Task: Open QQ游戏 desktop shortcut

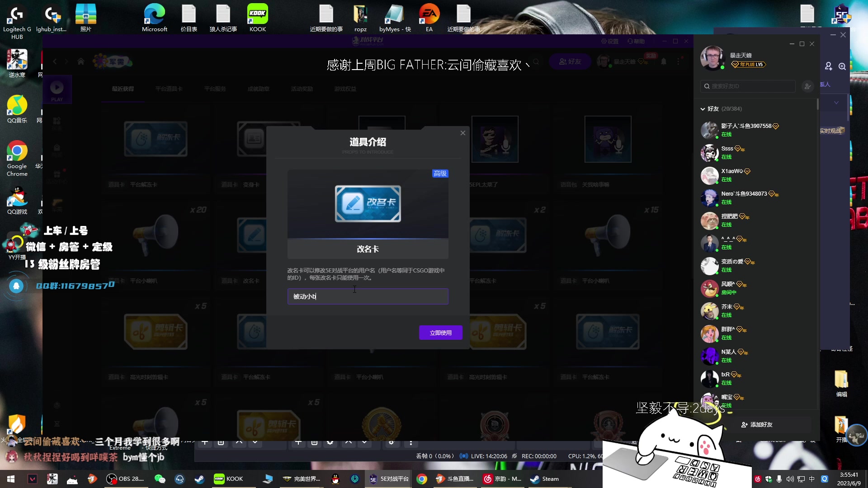Action: pyautogui.click(x=17, y=201)
